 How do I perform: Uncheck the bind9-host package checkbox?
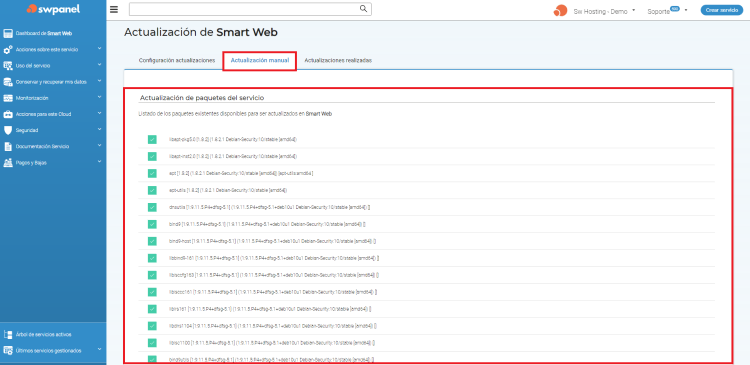tap(152, 241)
